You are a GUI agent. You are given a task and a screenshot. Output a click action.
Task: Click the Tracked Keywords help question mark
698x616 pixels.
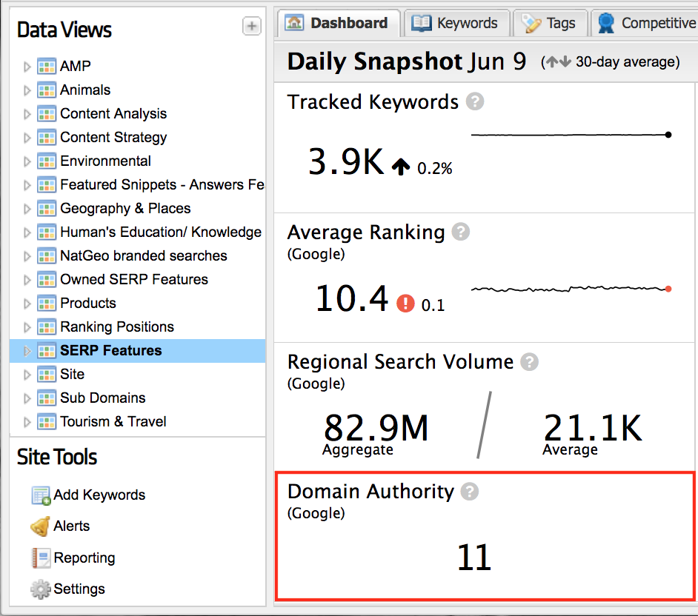[475, 102]
